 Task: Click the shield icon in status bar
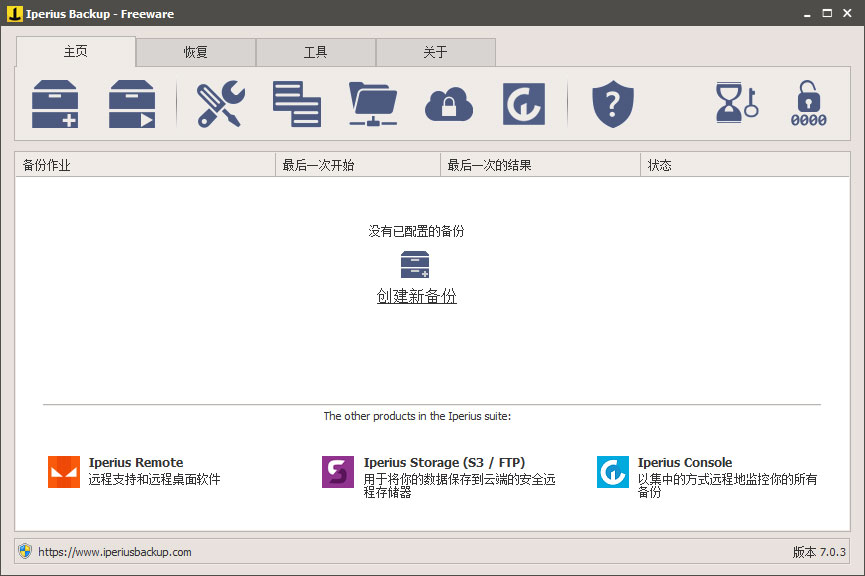coord(25,551)
